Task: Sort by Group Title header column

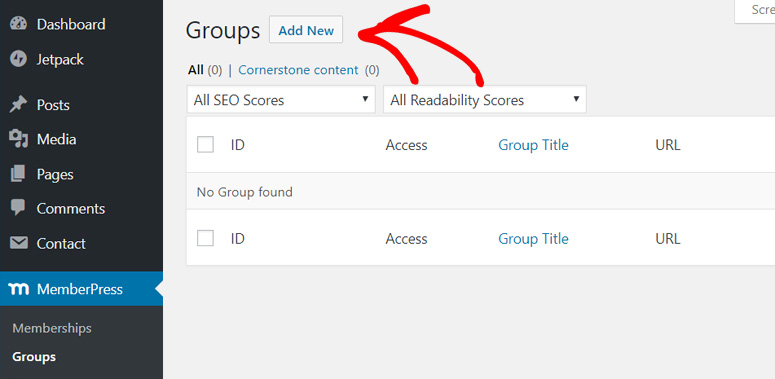Action: [533, 145]
